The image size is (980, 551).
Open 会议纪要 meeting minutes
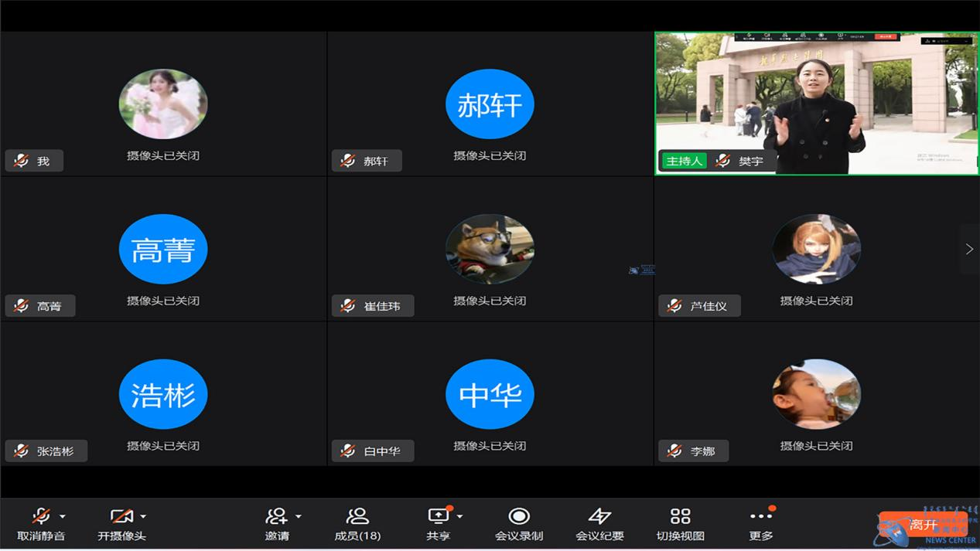pos(599,516)
